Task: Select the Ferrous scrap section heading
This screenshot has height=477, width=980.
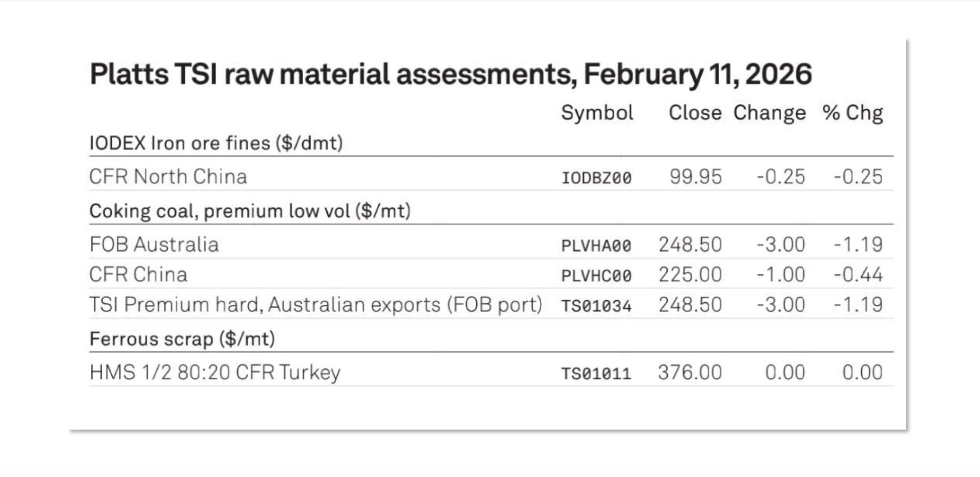Action: pos(182,339)
